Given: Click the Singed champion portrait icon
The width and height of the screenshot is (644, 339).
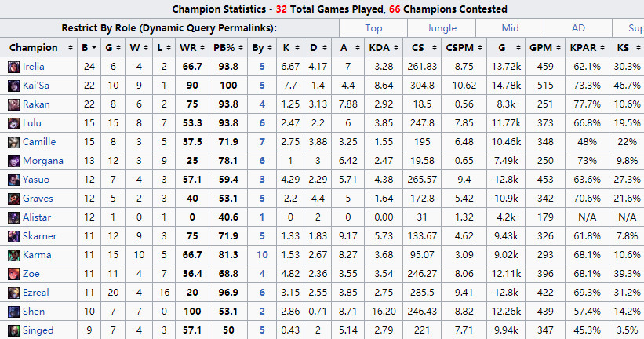Looking at the screenshot, I should pos(14,330).
